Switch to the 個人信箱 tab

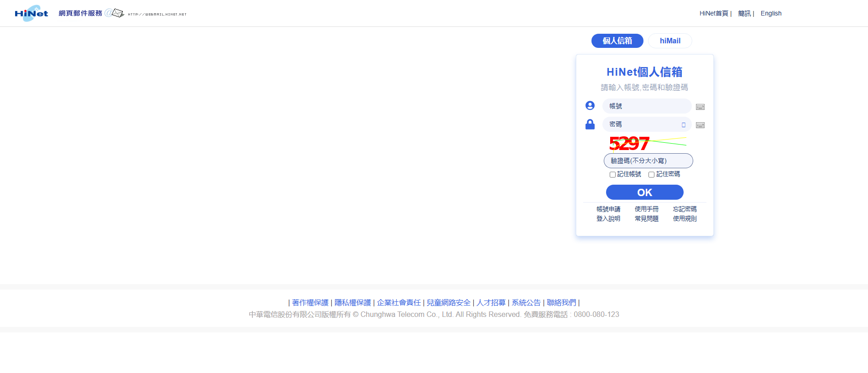pos(617,41)
